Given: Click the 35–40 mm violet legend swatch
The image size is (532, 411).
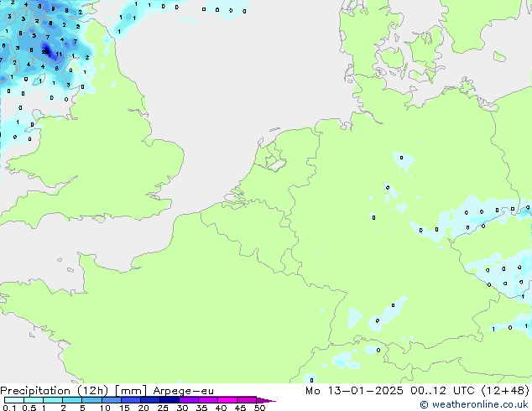Looking at the screenshot, I should [x=208, y=400].
